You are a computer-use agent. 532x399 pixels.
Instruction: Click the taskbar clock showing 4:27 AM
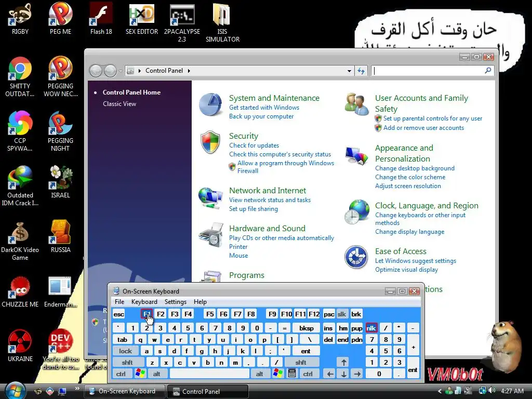[x=512, y=391]
